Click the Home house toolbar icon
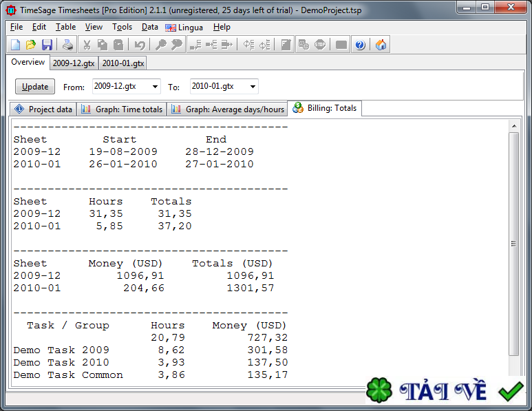 click(x=381, y=45)
